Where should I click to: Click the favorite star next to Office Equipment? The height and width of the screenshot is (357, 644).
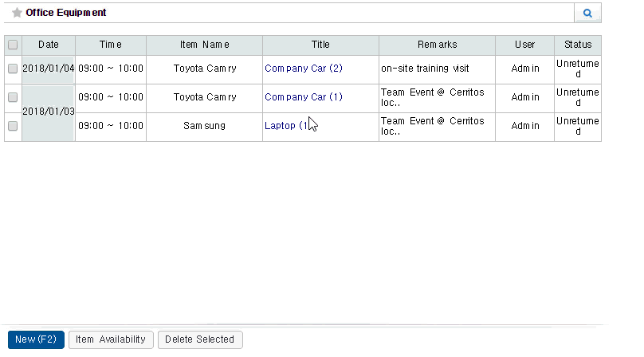(17, 13)
